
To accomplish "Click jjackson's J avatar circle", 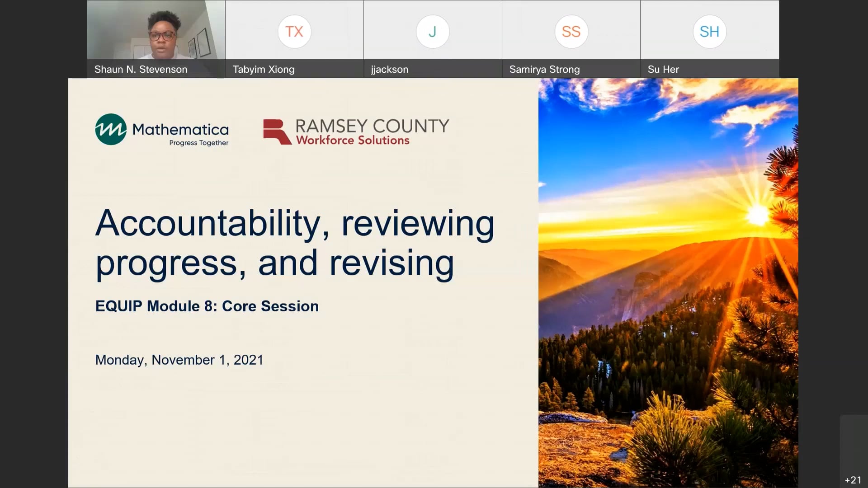I will 433,32.
